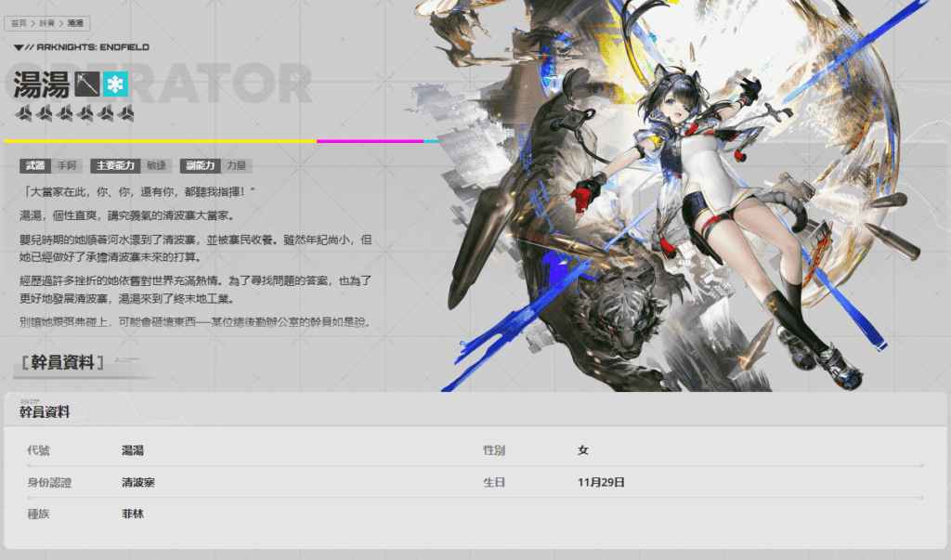This screenshot has width=951, height=560.
Task: Click the 主要能力 tag label
Action: coord(115,165)
